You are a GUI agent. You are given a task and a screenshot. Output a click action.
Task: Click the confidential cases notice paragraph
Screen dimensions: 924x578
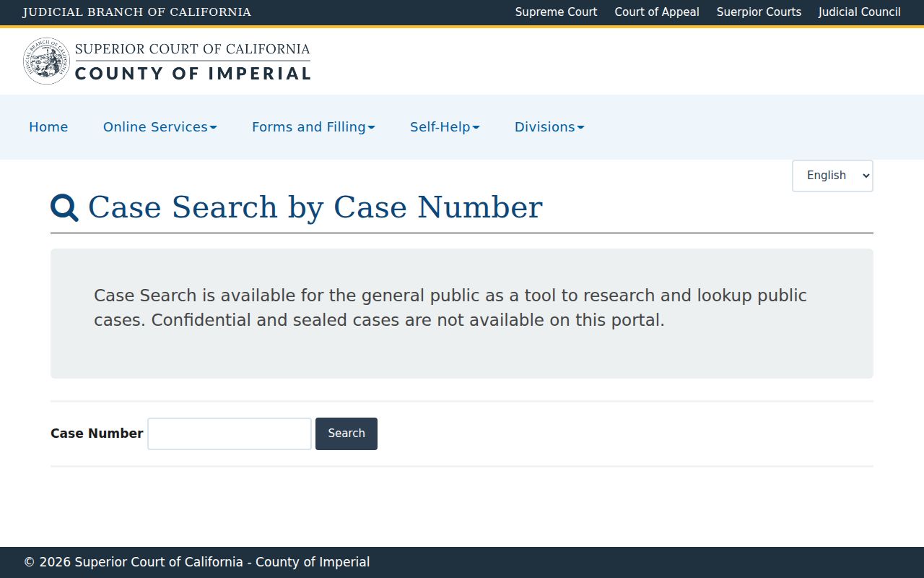tap(450, 308)
